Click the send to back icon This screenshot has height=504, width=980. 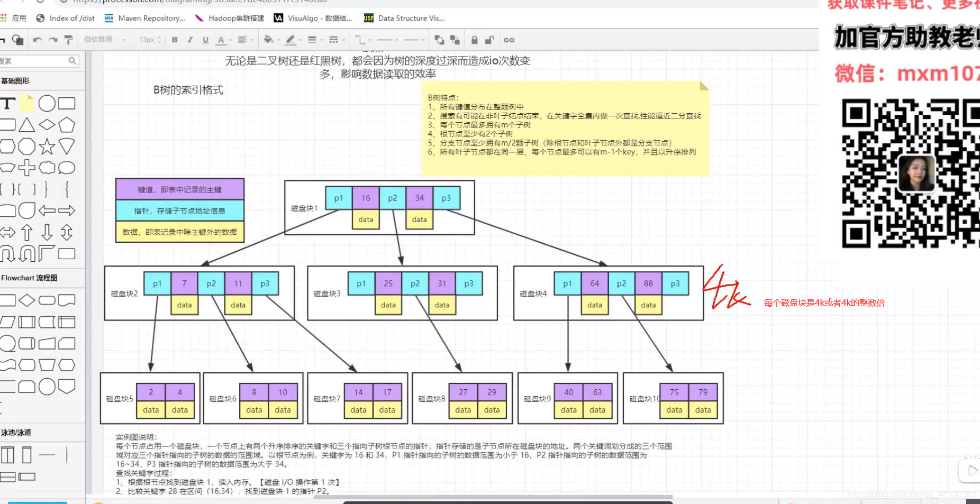coord(455,40)
